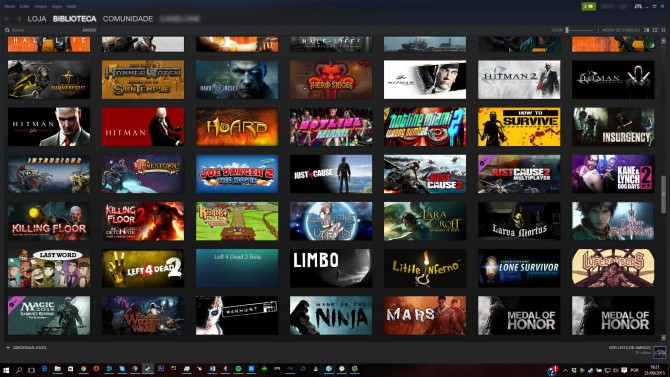670x377 pixels.
Task: Select the Insurgency game tile
Action: click(613, 127)
